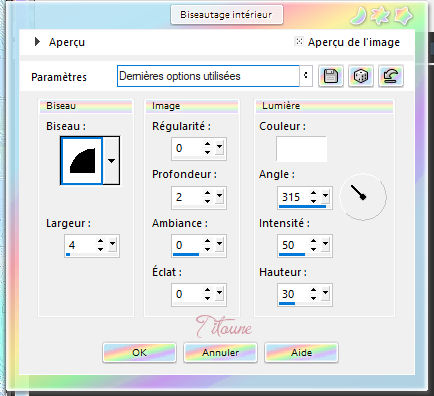
Task: Click inside the Éclat value field
Action: pos(187,294)
